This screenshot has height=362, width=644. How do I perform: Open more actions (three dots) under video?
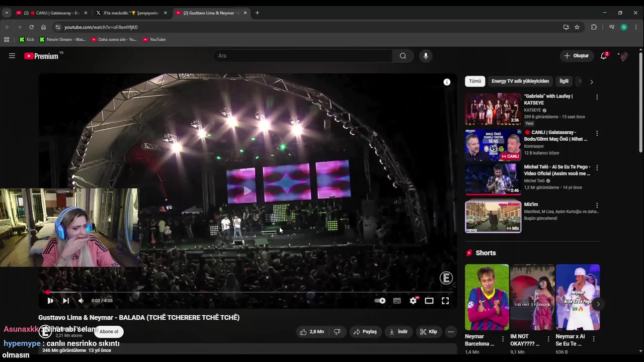451,332
